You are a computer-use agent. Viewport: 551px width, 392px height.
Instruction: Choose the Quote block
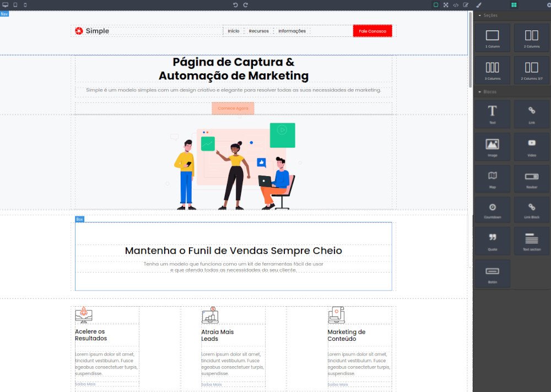click(x=492, y=240)
